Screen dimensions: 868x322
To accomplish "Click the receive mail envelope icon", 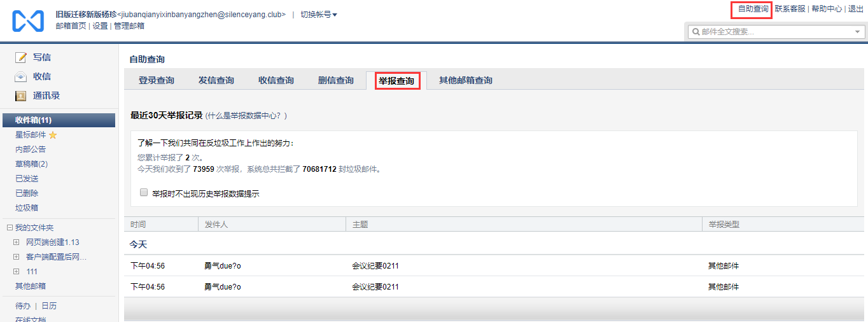I will pos(21,77).
